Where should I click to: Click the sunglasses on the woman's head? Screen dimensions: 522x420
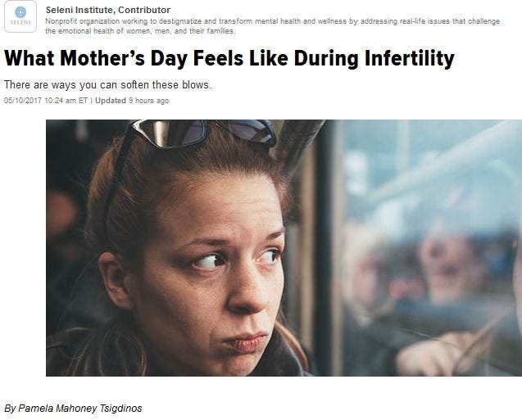tap(203, 133)
